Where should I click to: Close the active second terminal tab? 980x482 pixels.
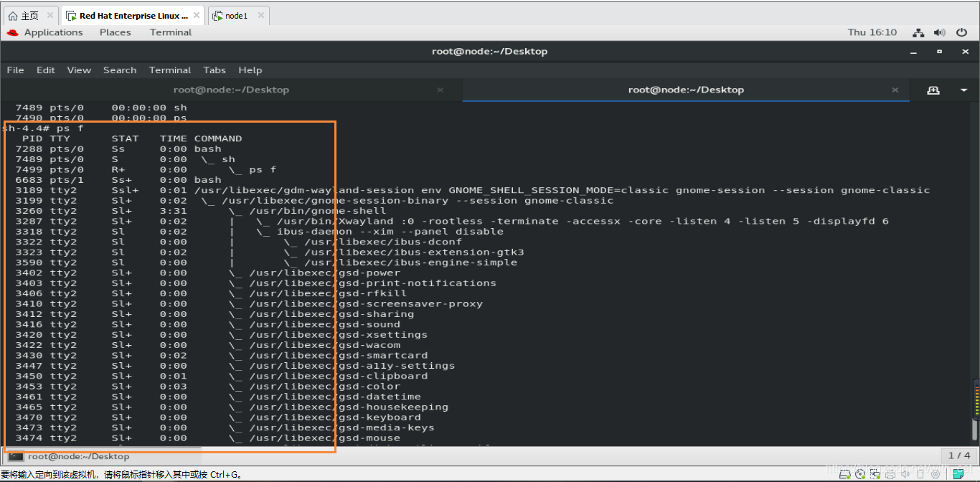pos(895,90)
